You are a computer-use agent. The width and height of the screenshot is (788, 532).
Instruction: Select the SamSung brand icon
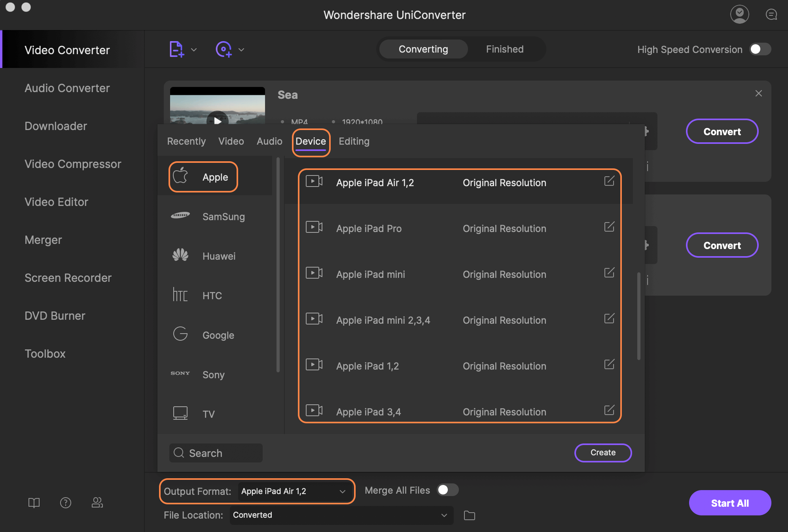(180, 216)
